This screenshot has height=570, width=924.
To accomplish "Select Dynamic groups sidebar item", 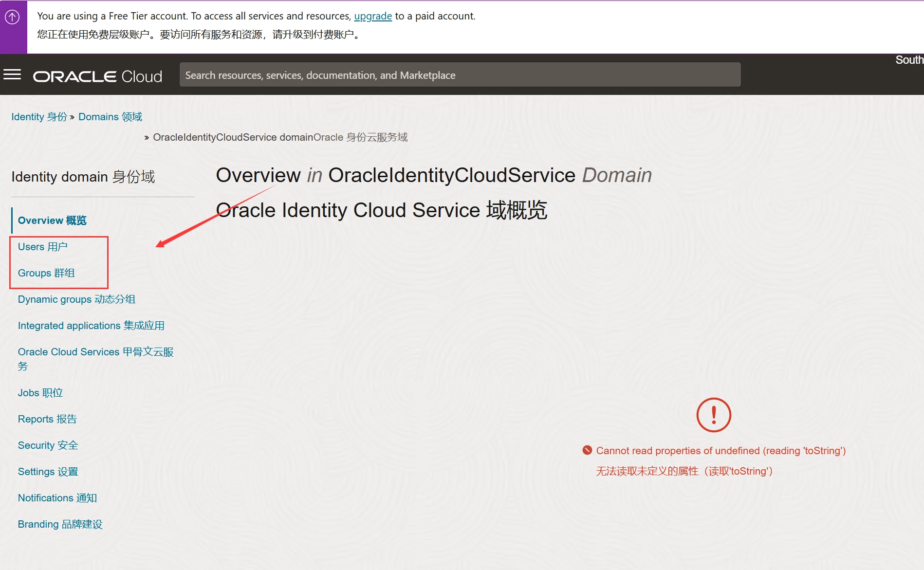I will (76, 299).
